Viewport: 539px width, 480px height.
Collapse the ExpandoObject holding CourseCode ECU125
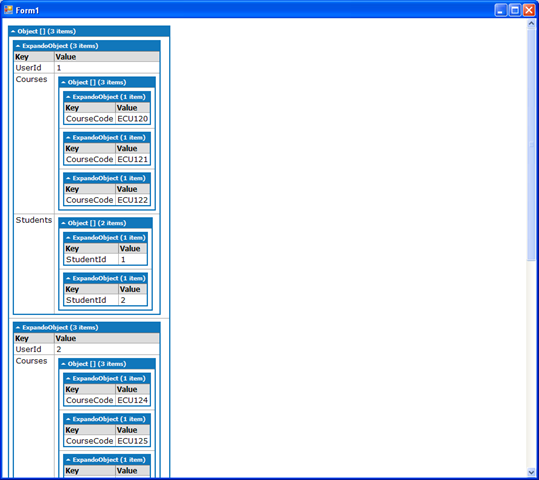click(107, 419)
